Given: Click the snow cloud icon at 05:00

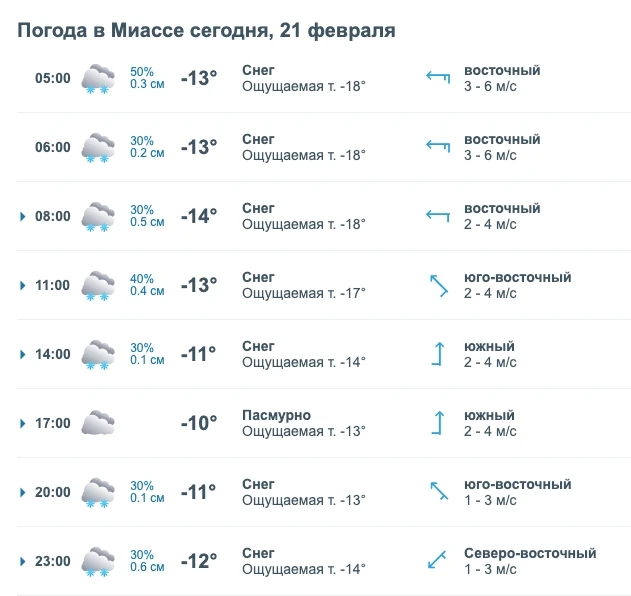Looking at the screenshot, I should pos(97,79).
